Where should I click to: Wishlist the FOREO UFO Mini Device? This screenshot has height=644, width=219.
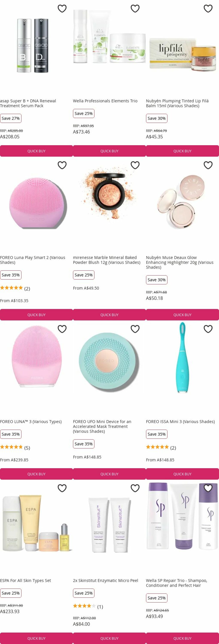(135, 329)
